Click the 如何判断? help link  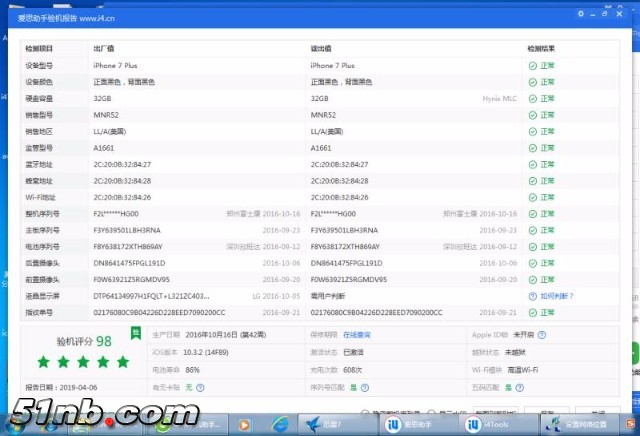(x=557, y=296)
